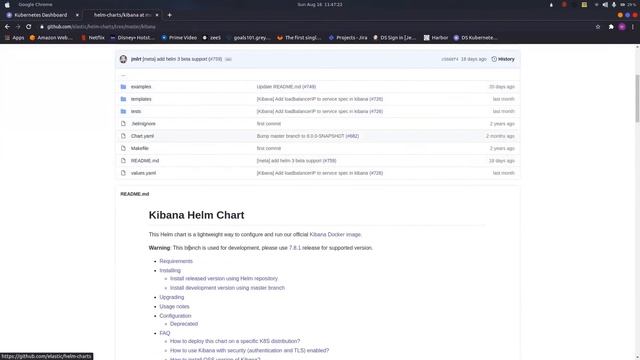
Task: Open the goals101 bookmark
Action: pyautogui.click(x=248, y=38)
